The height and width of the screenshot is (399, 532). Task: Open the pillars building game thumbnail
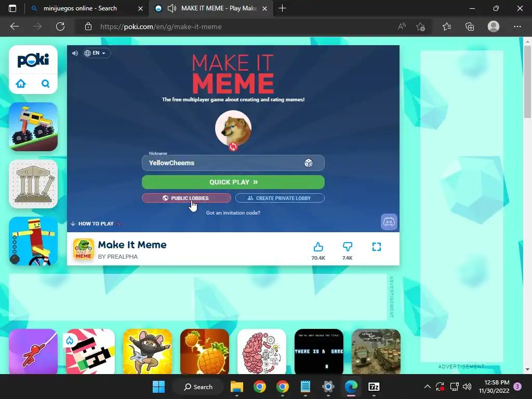pos(33,184)
